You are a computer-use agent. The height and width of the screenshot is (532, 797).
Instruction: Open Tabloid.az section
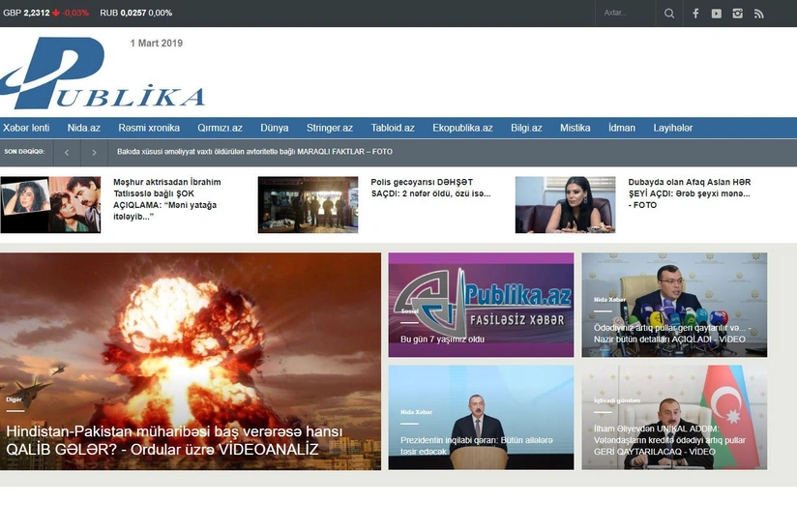pyautogui.click(x=393, y=128)
